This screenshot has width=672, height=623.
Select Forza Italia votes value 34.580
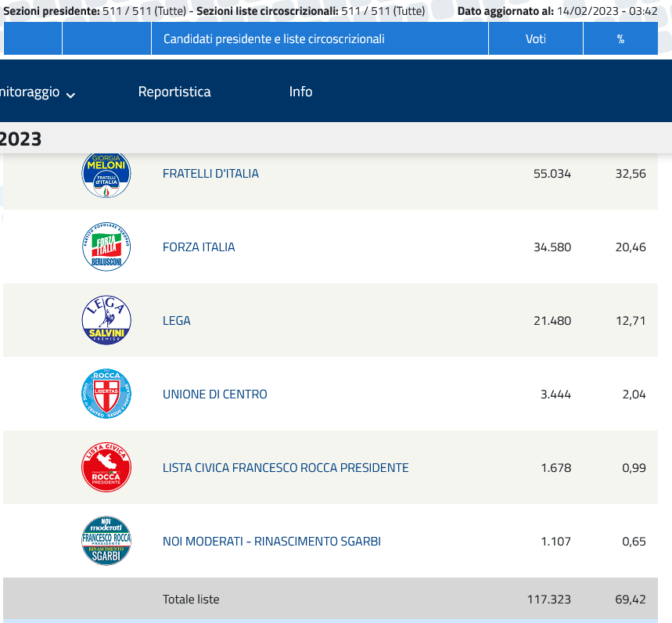[x=552, y=247]
